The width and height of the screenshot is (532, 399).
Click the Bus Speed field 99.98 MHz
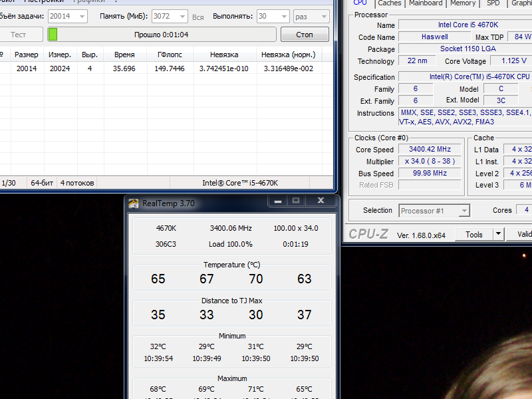(430, 173)
